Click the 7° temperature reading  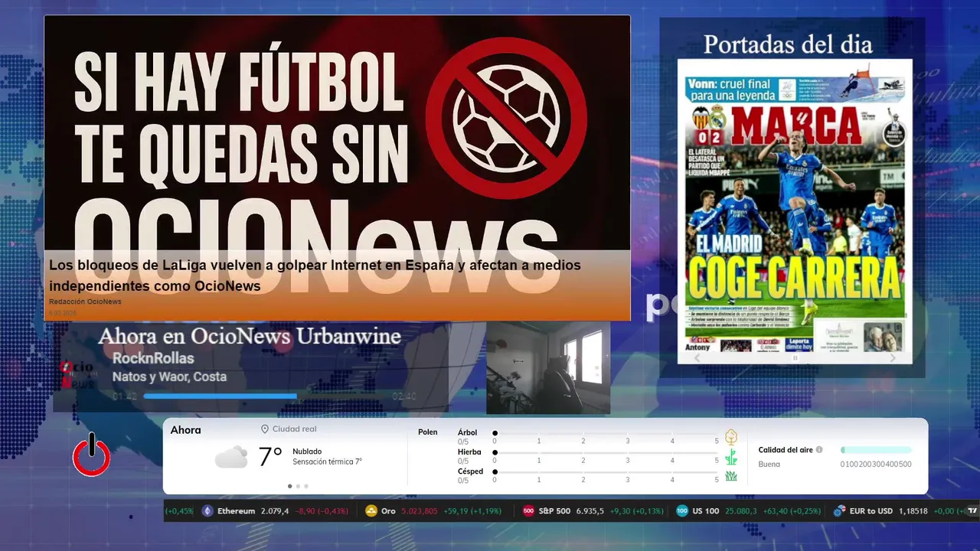[x=270, y=457]
